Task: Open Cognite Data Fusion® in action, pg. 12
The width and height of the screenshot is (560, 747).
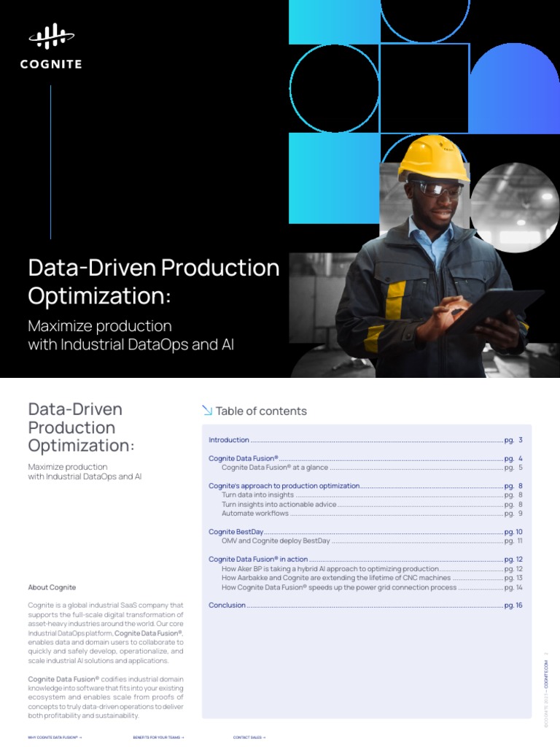Action: [365, 560]
